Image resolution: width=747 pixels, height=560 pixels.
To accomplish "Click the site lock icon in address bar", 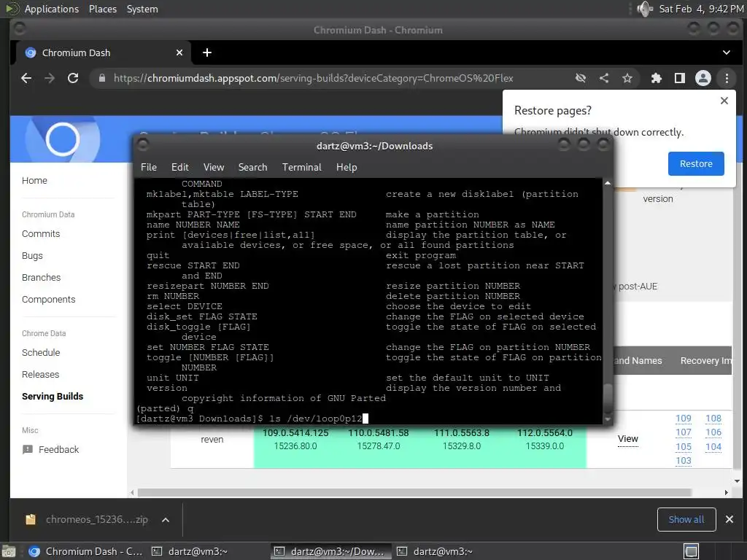I will click(x=102, y=78).
